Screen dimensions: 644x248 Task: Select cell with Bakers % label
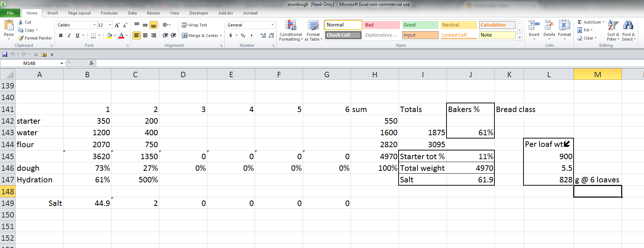tap(470, 109)
